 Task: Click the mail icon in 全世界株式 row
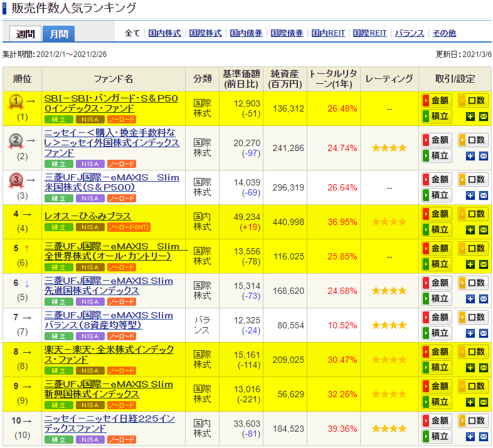pos(483,264)
